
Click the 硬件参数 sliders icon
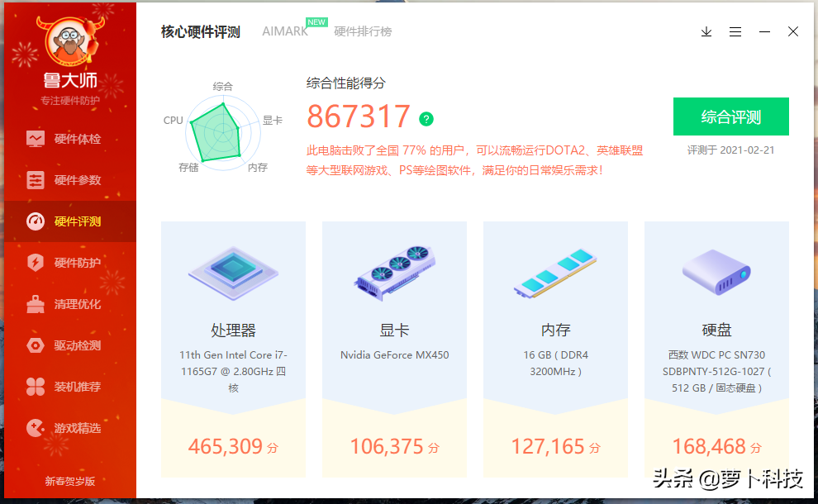point(36,180)
